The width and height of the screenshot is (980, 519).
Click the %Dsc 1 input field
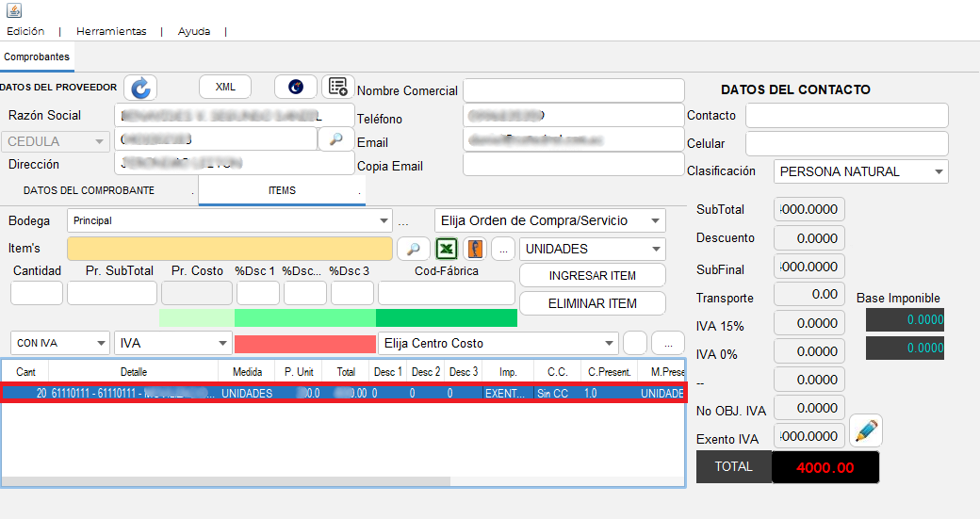[x=258, y=293]
